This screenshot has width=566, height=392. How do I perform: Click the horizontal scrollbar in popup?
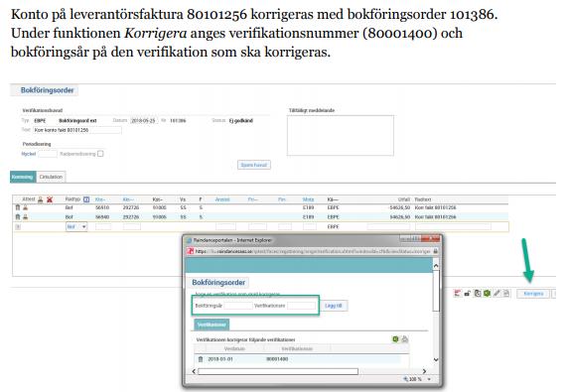[x=278, y=371]
